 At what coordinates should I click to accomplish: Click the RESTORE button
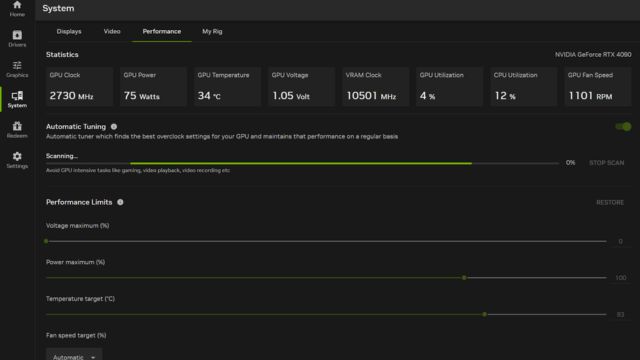click(x=610, y=202)
